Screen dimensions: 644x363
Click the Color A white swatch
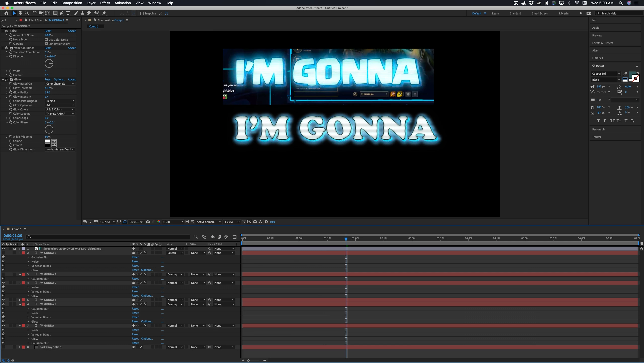(x=47, y=141)
